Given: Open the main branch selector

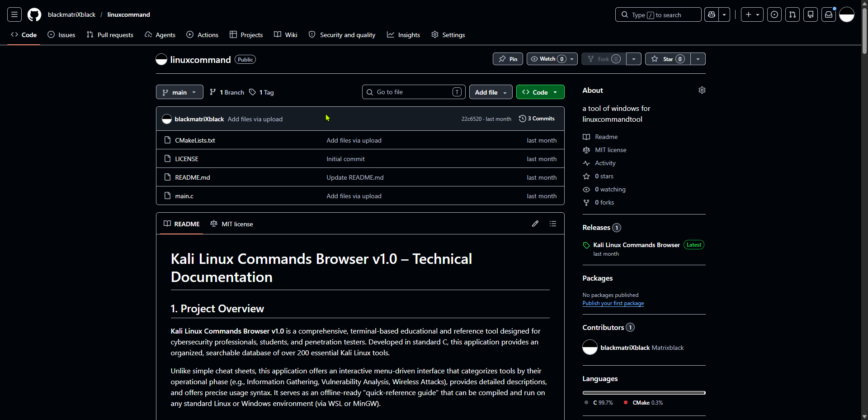Looking at the screenshot, I should [179, 92].
